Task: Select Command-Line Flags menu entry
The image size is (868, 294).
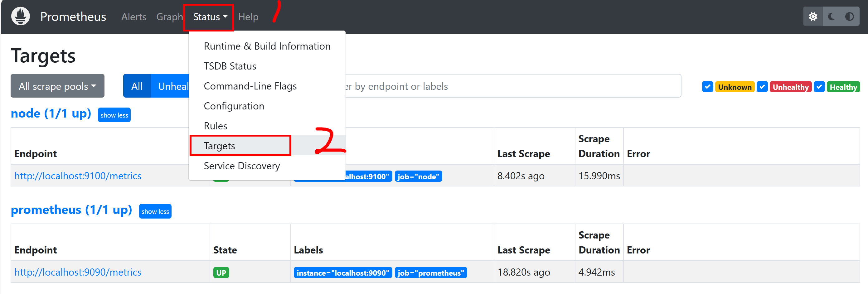Action: coord(267,86)
